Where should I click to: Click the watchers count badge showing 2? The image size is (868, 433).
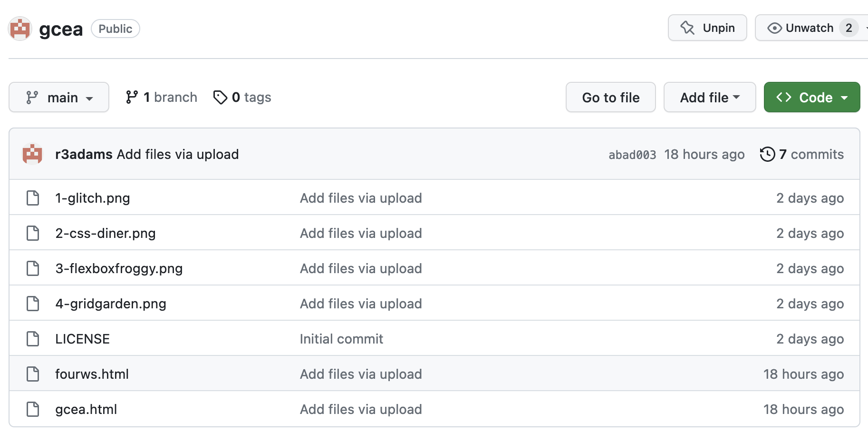click(849, 28)
